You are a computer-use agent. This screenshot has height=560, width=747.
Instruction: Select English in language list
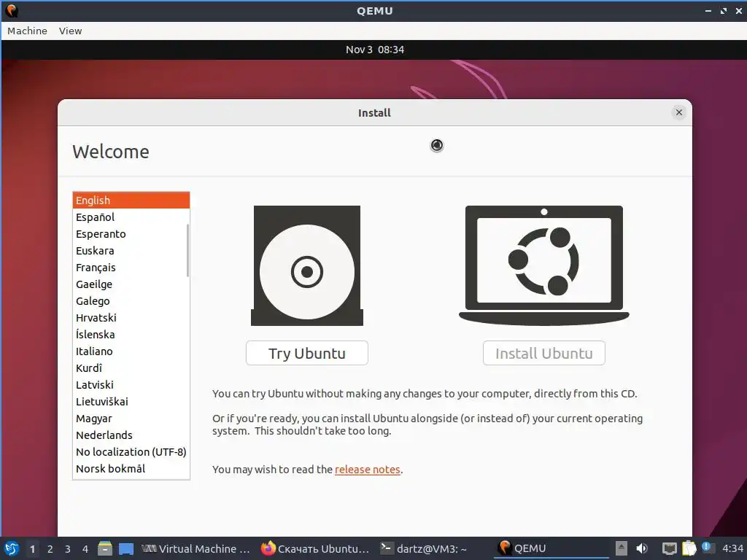[x=131, y=201]
